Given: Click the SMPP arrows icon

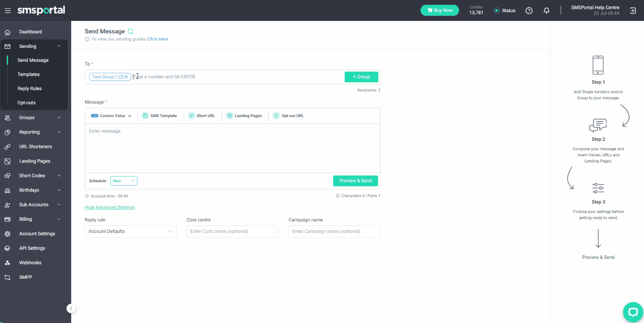Looking at the screenshot, I should pos(7,277).
